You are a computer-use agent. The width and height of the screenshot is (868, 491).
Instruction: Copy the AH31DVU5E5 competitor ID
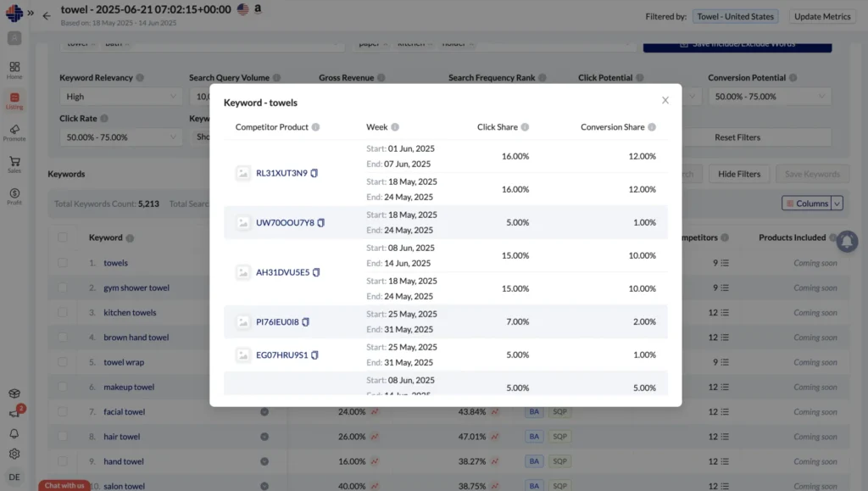[316, 272]
